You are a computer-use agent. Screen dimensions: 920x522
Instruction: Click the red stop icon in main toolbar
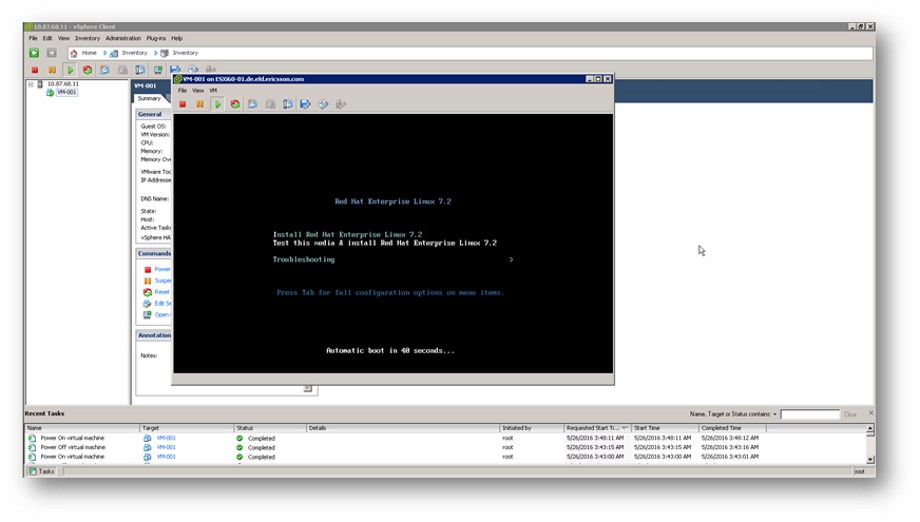[34, 70]
